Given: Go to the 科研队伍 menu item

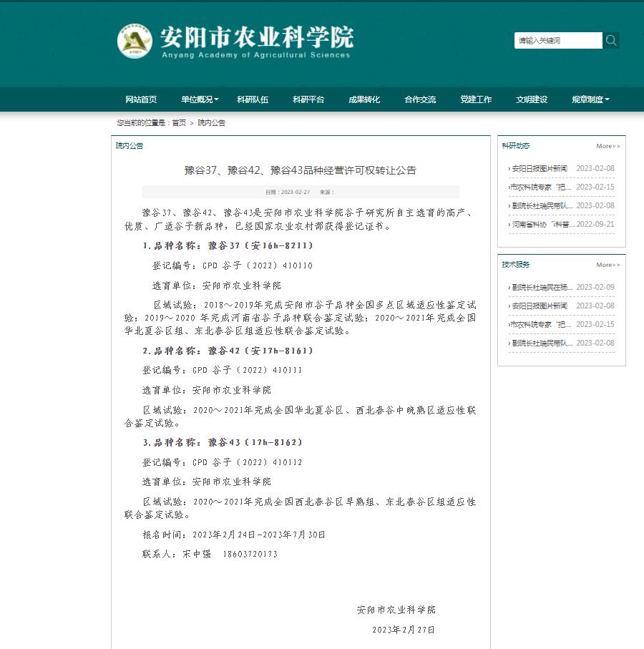Looking at the screenshot, I should 253,99.
